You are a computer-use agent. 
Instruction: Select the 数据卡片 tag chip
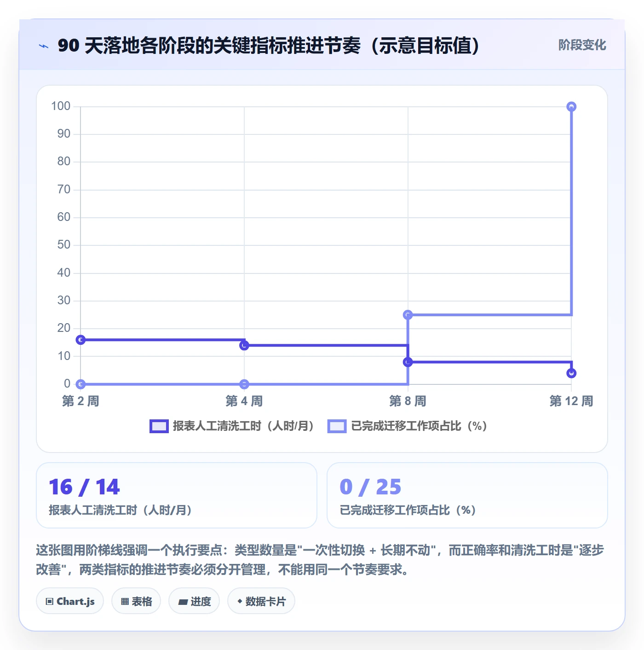tap(261, 601)
